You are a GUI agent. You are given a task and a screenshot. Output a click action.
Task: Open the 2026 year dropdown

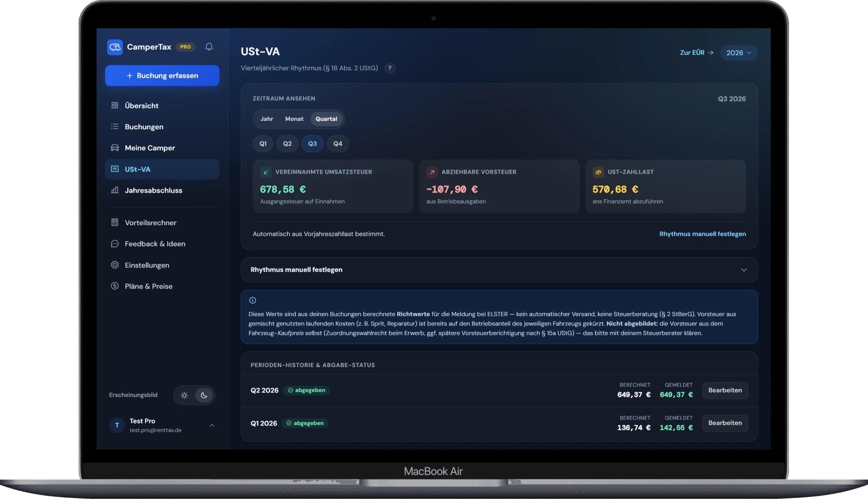[739, 53]
